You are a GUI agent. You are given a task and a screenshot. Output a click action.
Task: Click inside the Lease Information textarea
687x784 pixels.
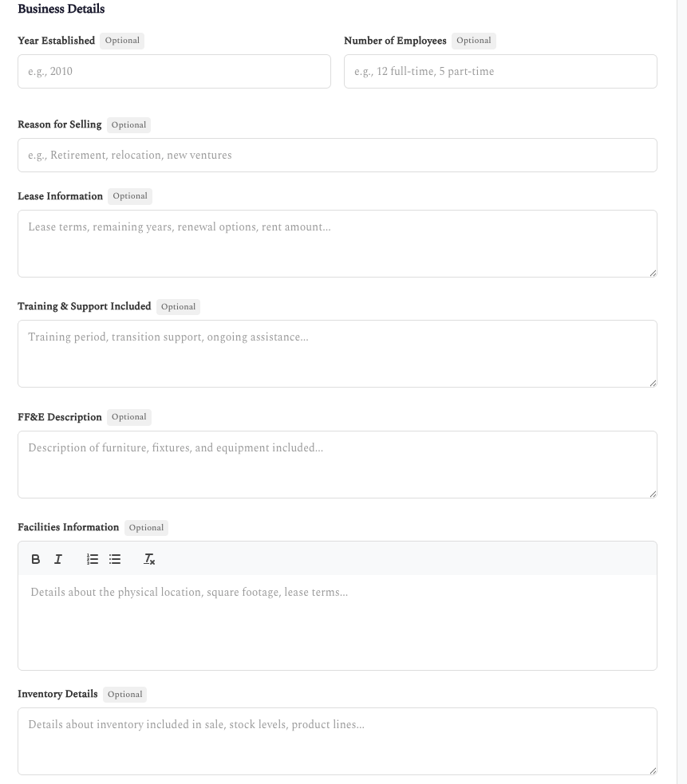point(337,239)
